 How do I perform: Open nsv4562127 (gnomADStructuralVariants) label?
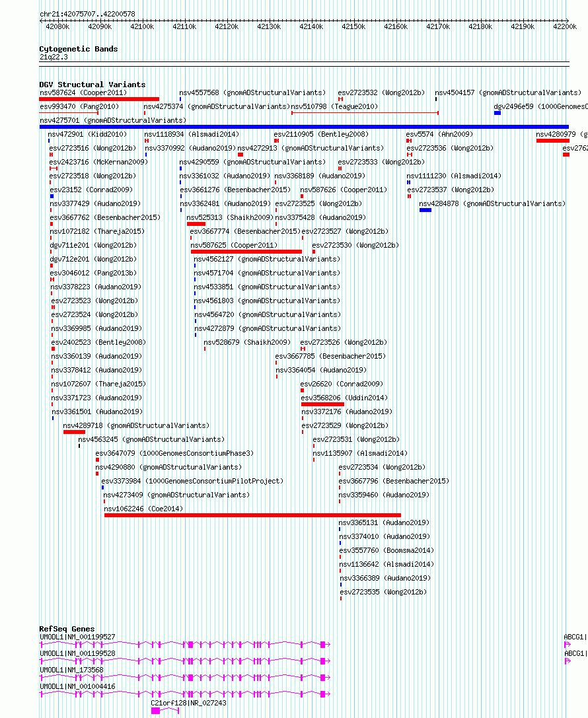267,259
